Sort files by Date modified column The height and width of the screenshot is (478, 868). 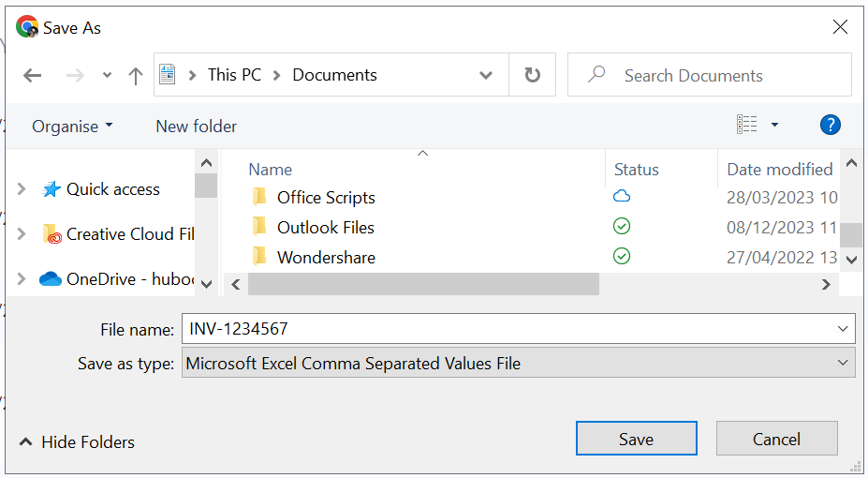click(779, 170)
